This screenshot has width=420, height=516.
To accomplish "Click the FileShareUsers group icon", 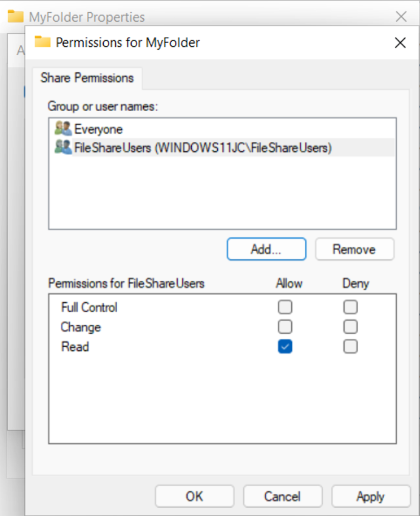I will (63, 147).
